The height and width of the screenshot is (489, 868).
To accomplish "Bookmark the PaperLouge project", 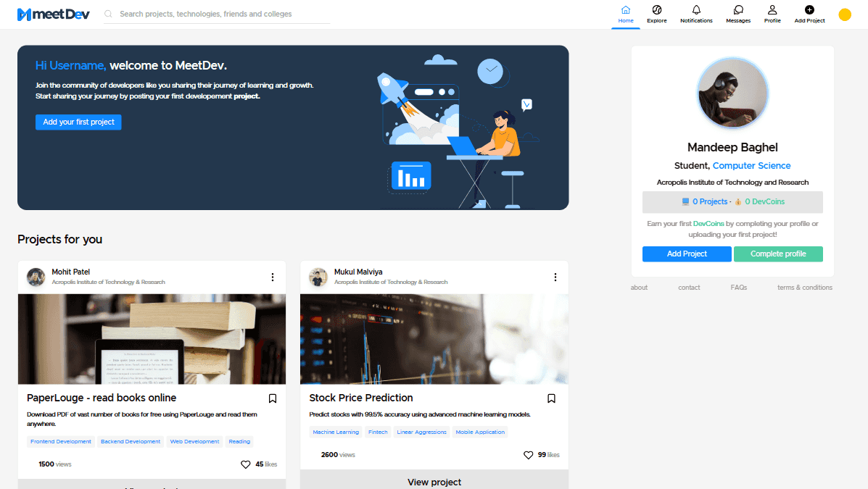I will point(273,398).
